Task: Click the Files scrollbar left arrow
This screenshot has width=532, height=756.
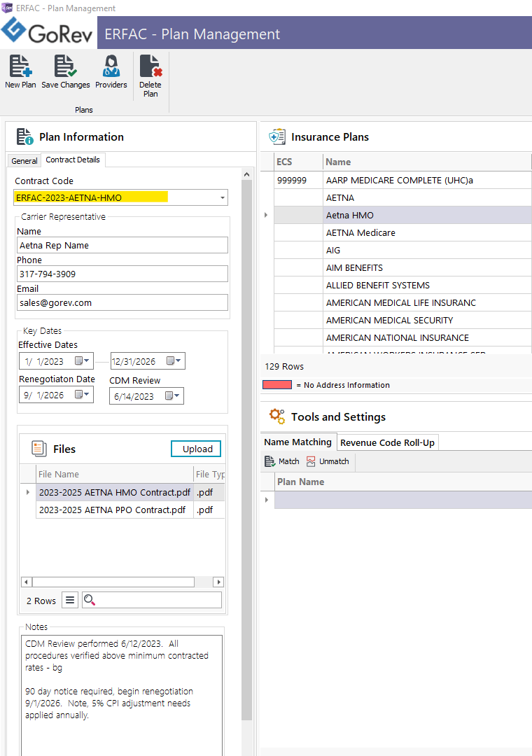Action: point(27,582)
